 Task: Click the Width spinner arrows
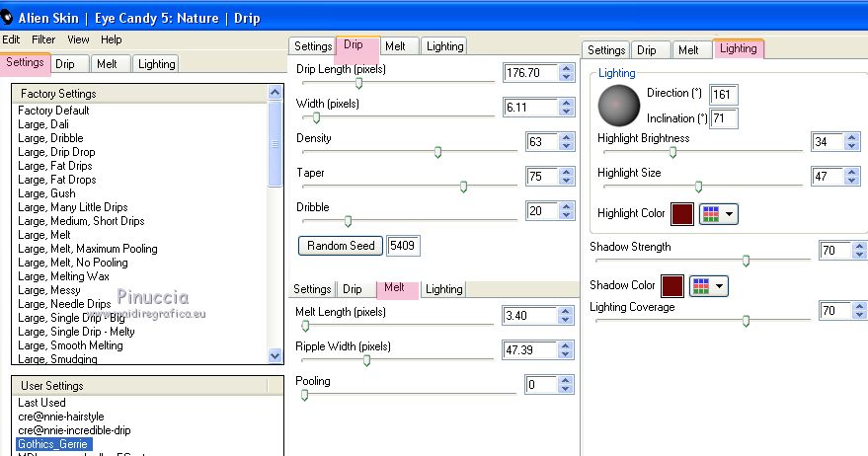pyautogui.click(x=566, y=107)
